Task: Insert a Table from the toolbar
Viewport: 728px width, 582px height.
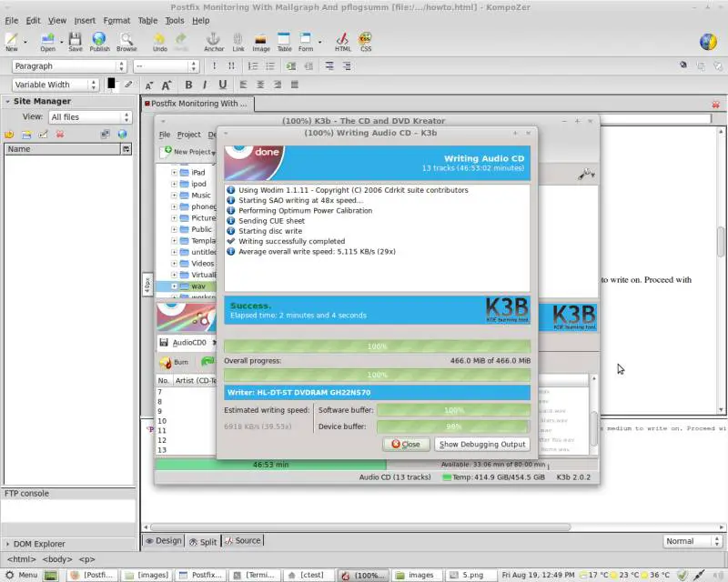Action: (x=284, y=41)
